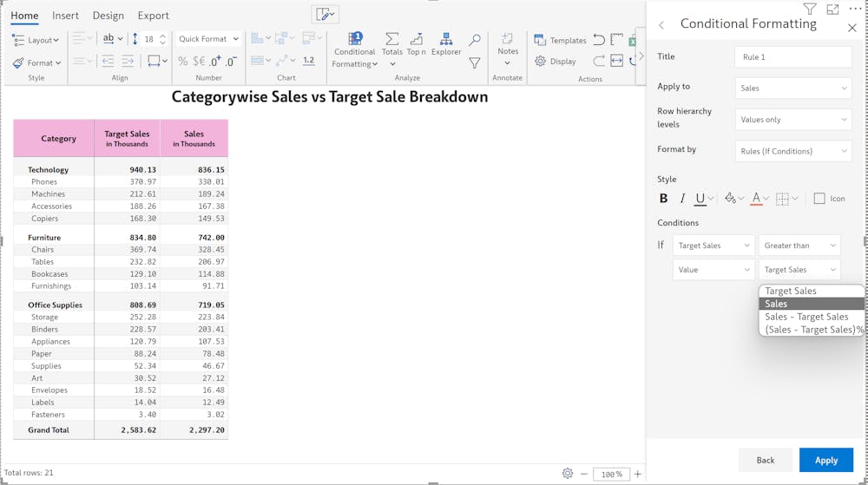Open the Conditional Formatting ribbon icon
Image resolution: width=868 pixels, height=485 pixels.
pos(355,39)
